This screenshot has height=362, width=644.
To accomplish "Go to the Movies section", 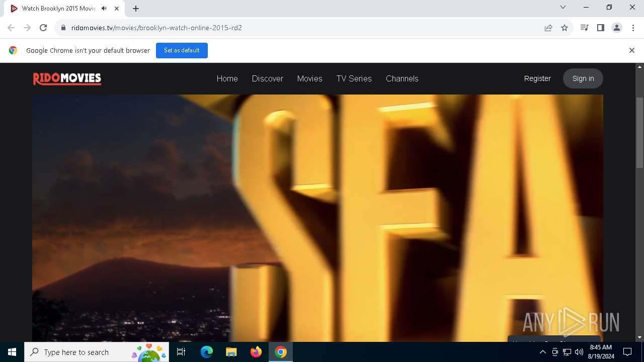I will click(309, 78).
